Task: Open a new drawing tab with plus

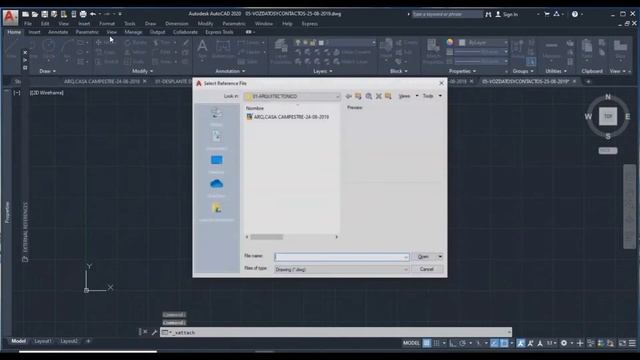Action: 588,81
